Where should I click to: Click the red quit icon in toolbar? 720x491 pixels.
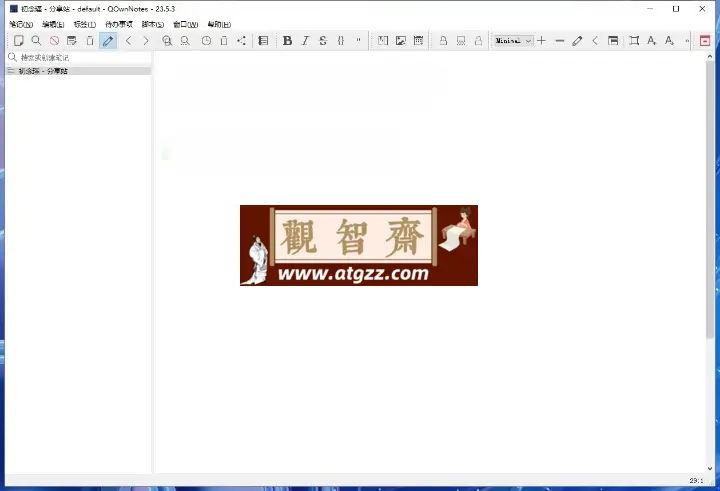tap(705, 41)
